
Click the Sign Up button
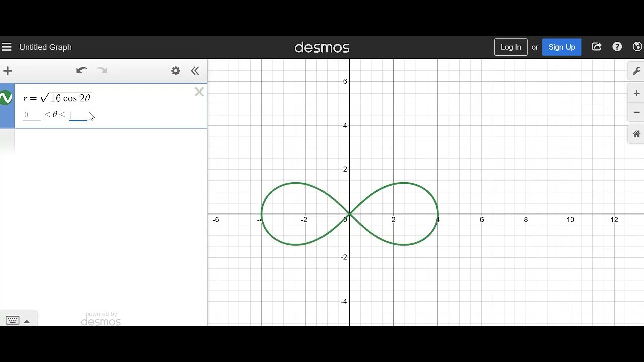click(x=561, y=47)
